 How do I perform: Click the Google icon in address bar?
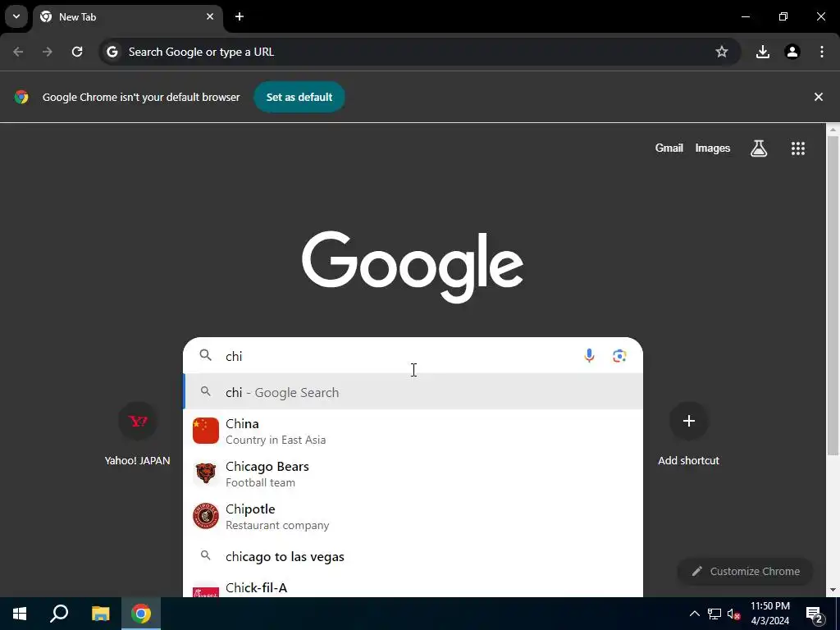(112, 52)
